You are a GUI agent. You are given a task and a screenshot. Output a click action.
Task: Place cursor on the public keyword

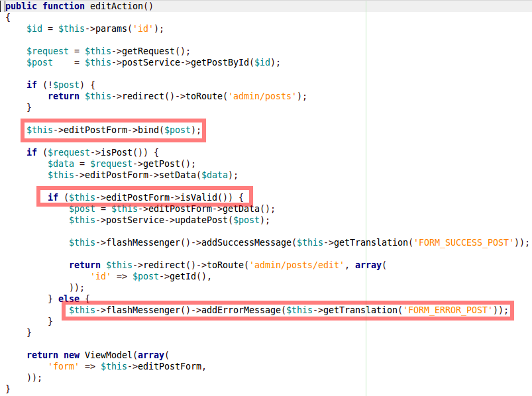(23, 6)
